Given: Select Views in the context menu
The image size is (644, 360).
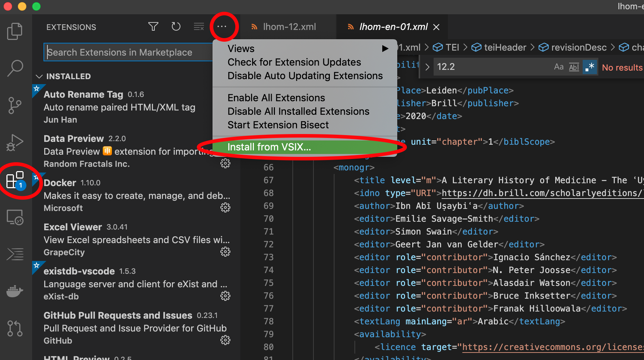Looking at the screenshot, I should [305, 48].
